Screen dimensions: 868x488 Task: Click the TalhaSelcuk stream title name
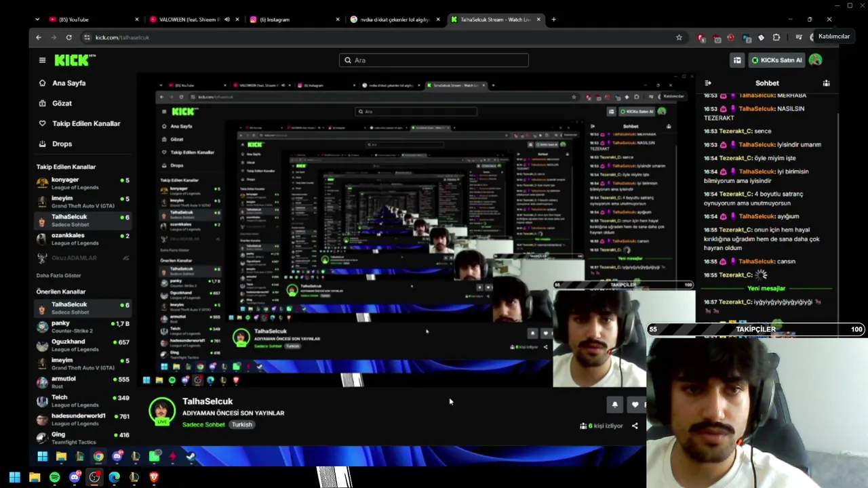[208, 401]
